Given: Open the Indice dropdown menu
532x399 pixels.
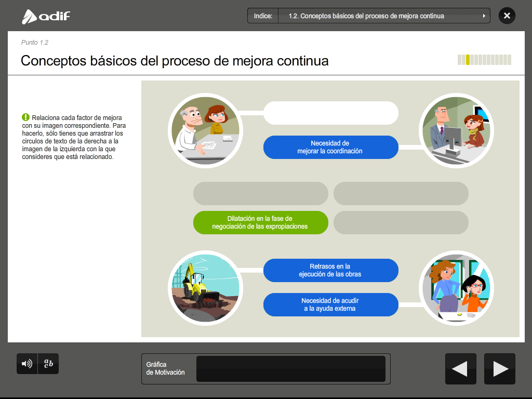Looking at the screenshot, I should point(368,16).
